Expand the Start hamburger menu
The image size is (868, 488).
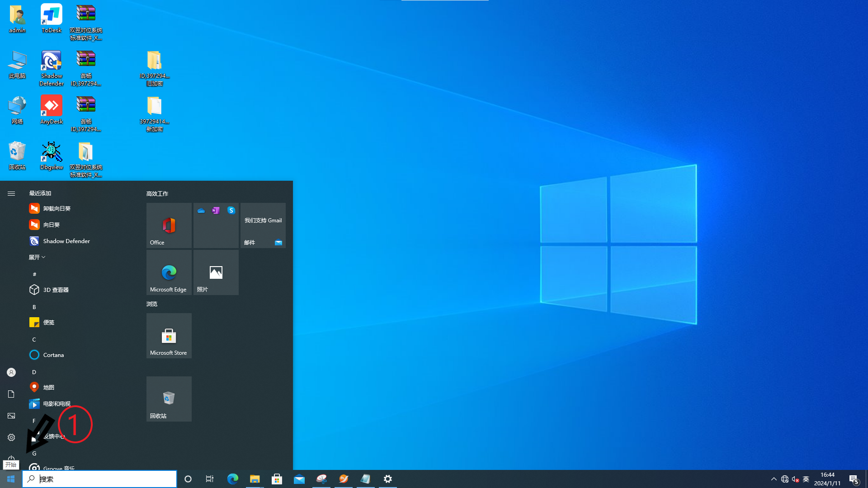click(11, 193)
